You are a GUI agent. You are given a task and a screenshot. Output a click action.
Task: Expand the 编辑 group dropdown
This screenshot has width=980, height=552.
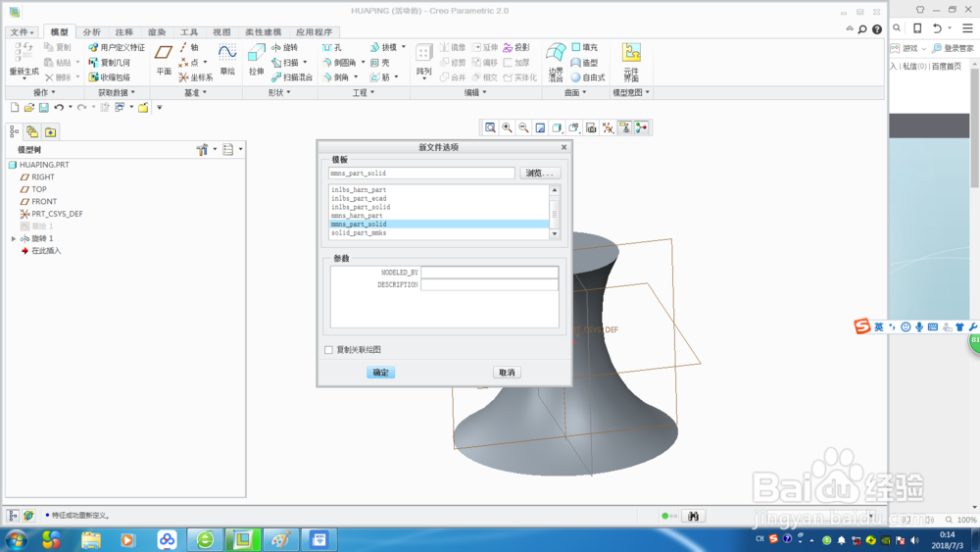[x=475, y=92]
